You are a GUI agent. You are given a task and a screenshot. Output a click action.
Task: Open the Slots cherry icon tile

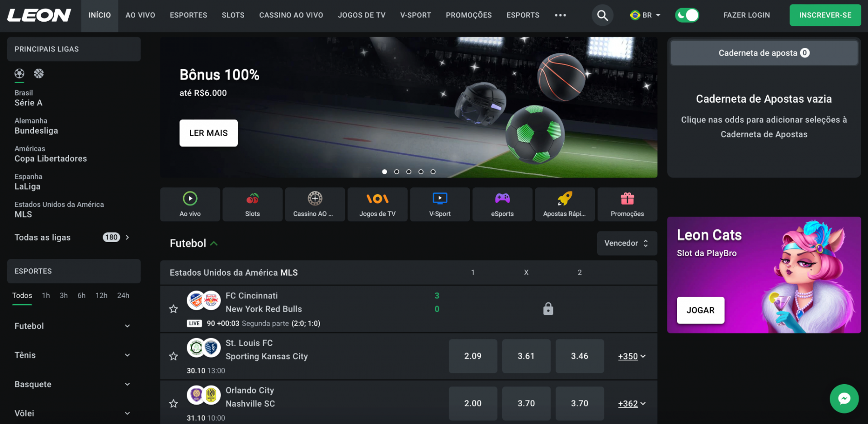(x=252, y=205)
